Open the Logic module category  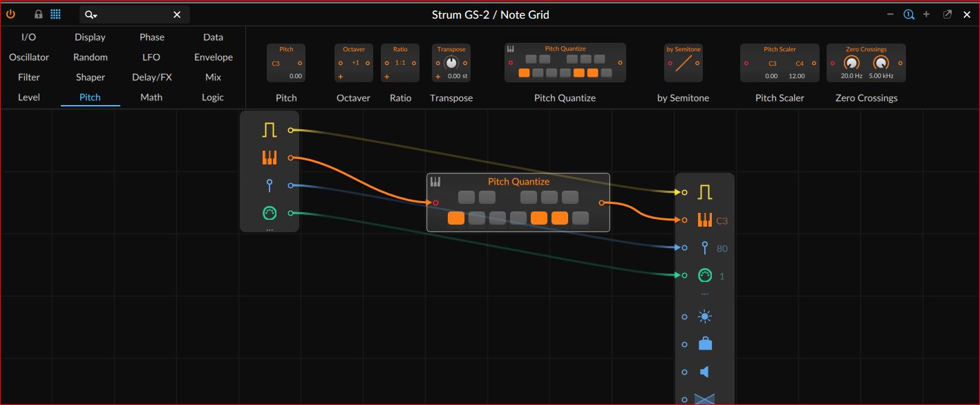tap(213, 97)
